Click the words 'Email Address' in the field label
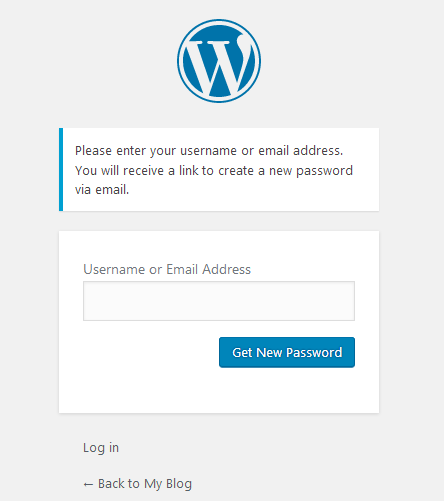 click(x=208, y=269)
